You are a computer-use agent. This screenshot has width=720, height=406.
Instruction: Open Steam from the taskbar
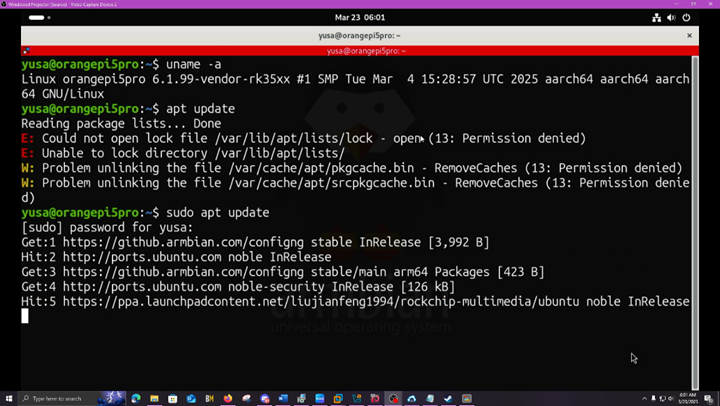448,398
